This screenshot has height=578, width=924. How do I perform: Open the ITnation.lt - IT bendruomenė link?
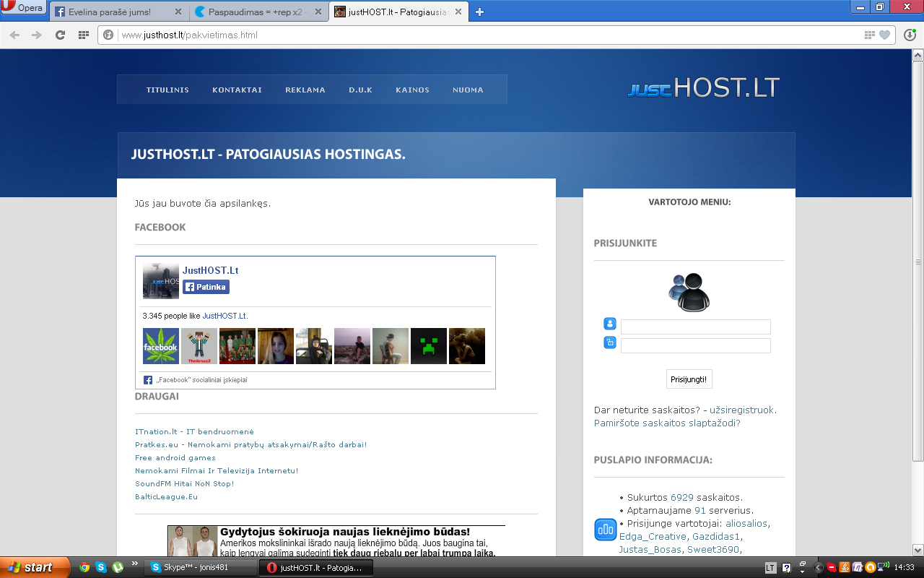pos(194,431)
